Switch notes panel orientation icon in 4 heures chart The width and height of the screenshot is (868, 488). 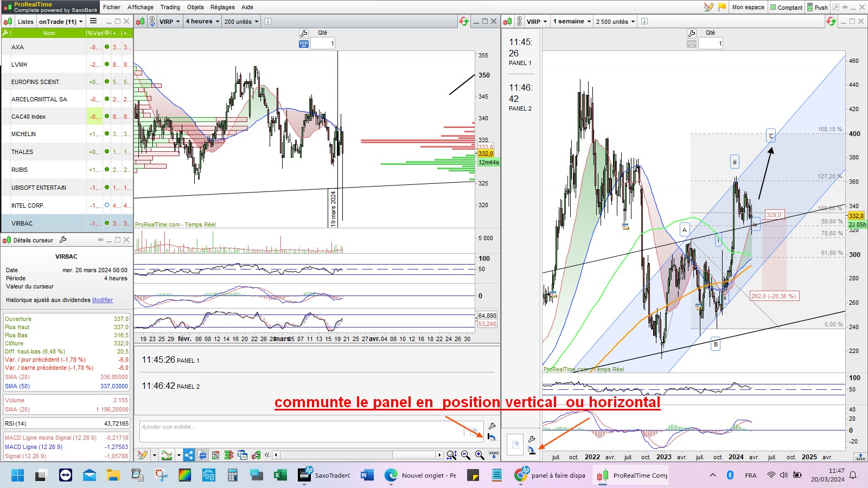pyautogui.click(x=492, y=437)
